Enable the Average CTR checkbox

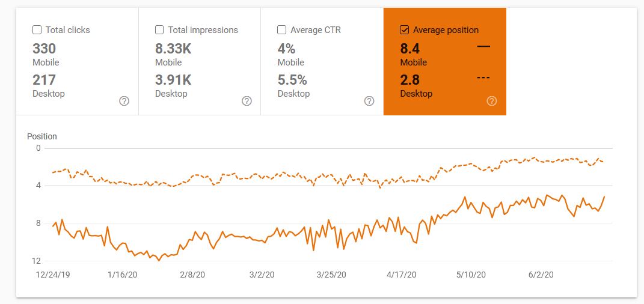pos(282,30)
